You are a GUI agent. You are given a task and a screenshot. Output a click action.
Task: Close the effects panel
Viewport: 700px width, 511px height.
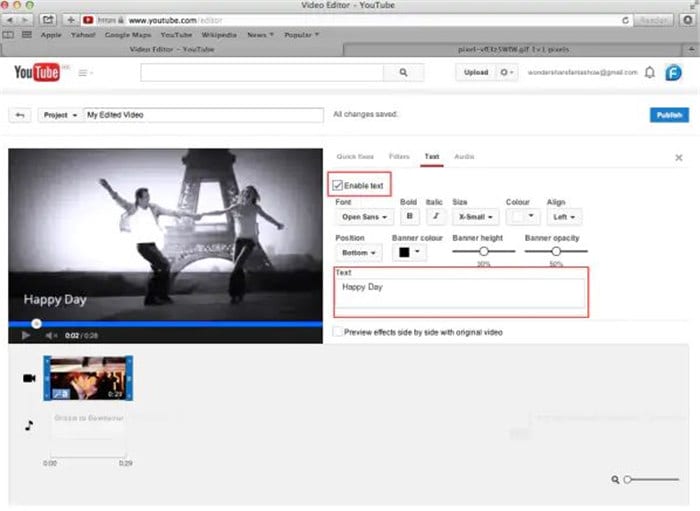coord(679,158)
